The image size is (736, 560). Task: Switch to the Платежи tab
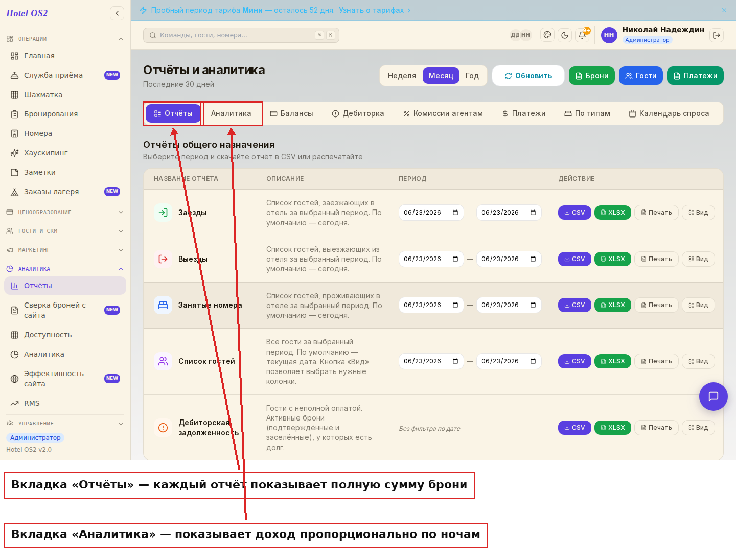(524, 113)
